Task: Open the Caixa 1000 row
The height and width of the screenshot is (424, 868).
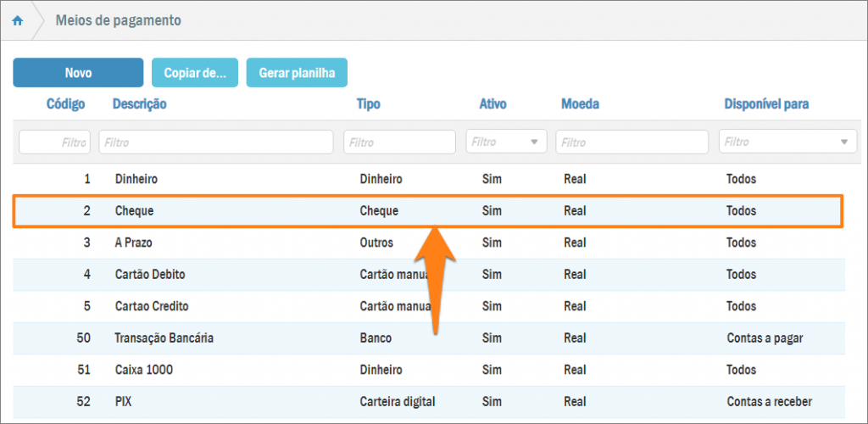Action: [x=145, y=370]
